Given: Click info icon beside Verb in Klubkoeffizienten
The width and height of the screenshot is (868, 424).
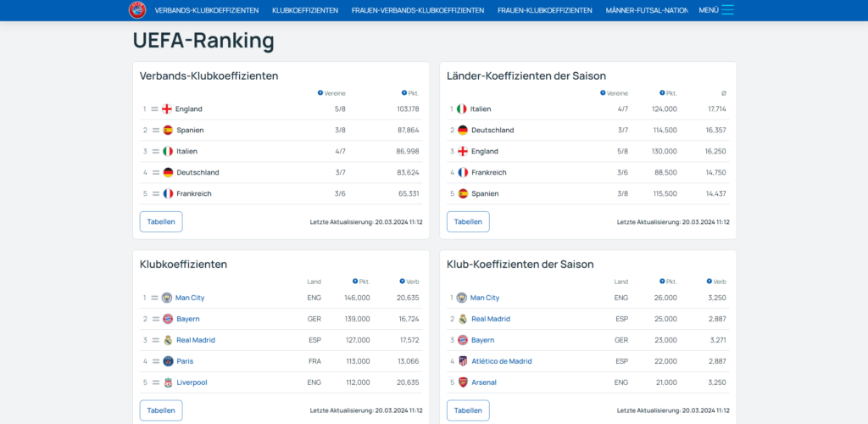Looking at the screenshot, I should tap(401, 282).
